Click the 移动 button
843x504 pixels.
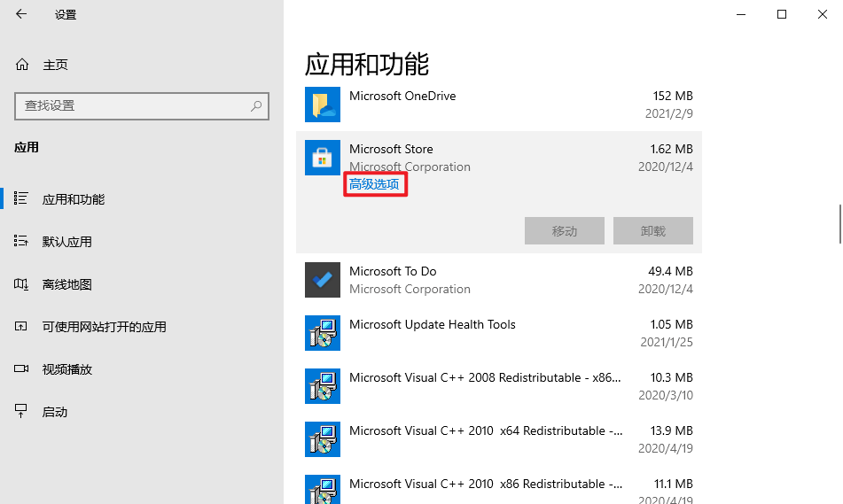pos(565,230)
